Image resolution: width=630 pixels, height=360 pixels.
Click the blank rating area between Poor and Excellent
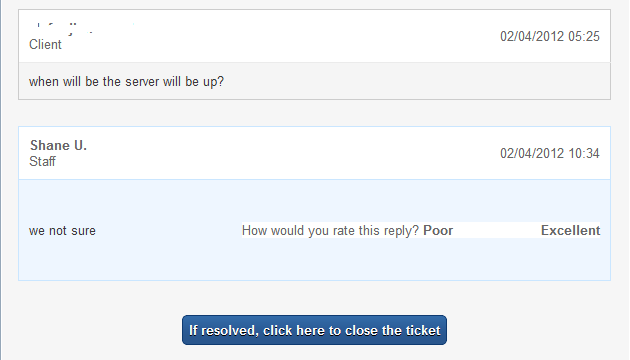click(497, 231)
